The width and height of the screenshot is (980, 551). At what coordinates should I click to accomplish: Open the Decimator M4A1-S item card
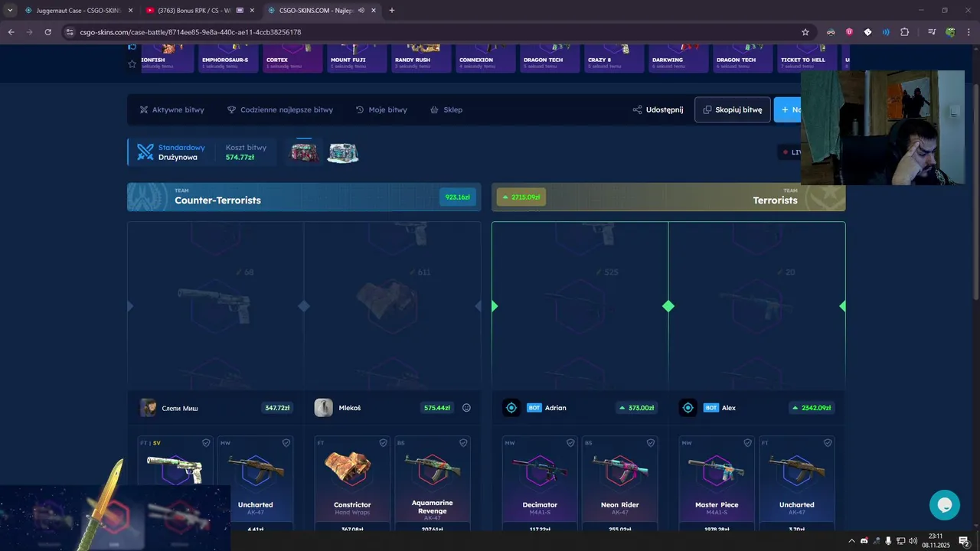[x=540, y=483]
